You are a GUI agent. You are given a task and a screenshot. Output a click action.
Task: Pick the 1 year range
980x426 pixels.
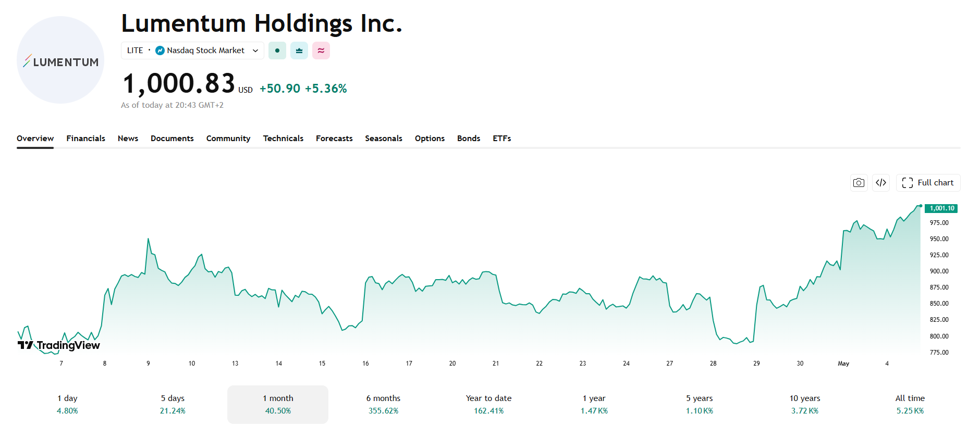[594, 404]
